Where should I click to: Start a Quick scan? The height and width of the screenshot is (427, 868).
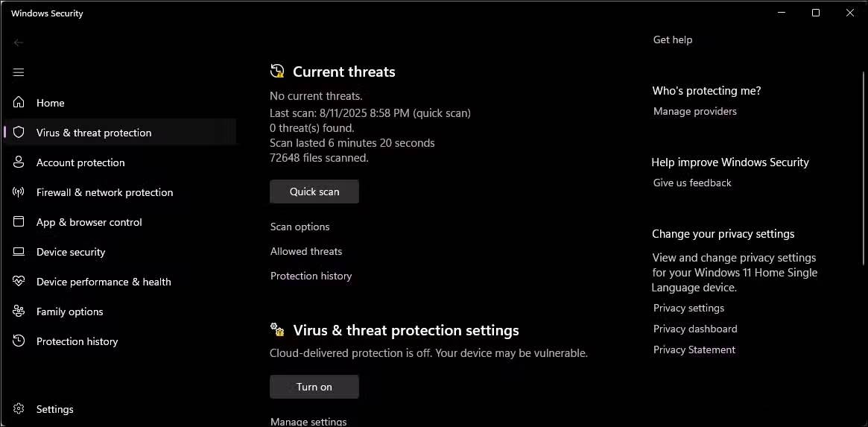(x=314, y=192)
